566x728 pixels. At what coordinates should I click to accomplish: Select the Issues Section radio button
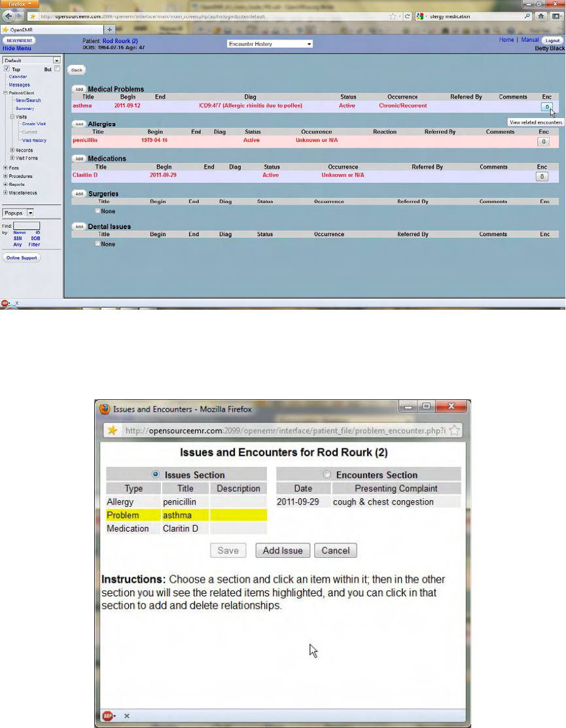pyautogui.click(x=156, y=474)
